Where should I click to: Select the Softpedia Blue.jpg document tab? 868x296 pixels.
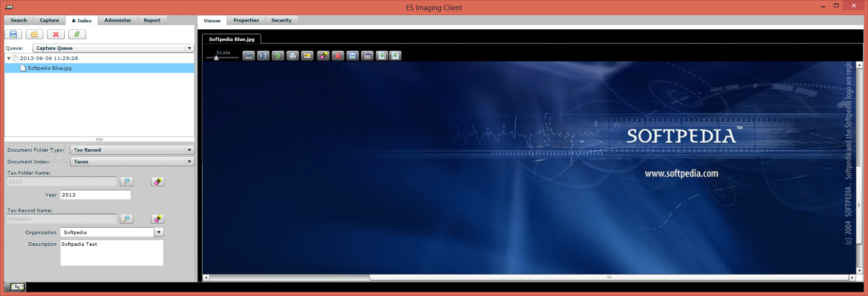click(231, 39)
